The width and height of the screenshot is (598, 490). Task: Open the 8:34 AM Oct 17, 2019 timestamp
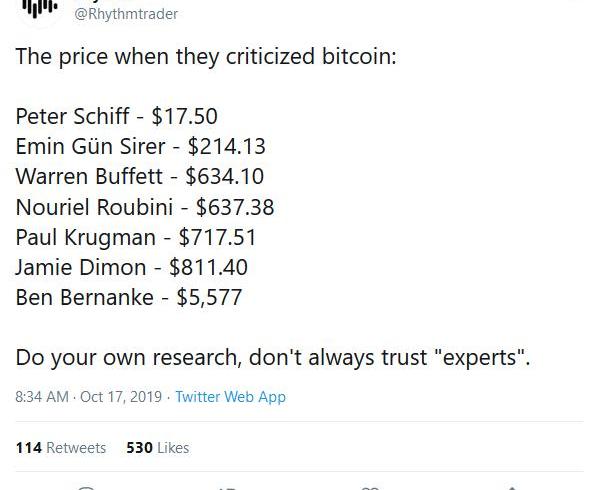tap(88, 397)
